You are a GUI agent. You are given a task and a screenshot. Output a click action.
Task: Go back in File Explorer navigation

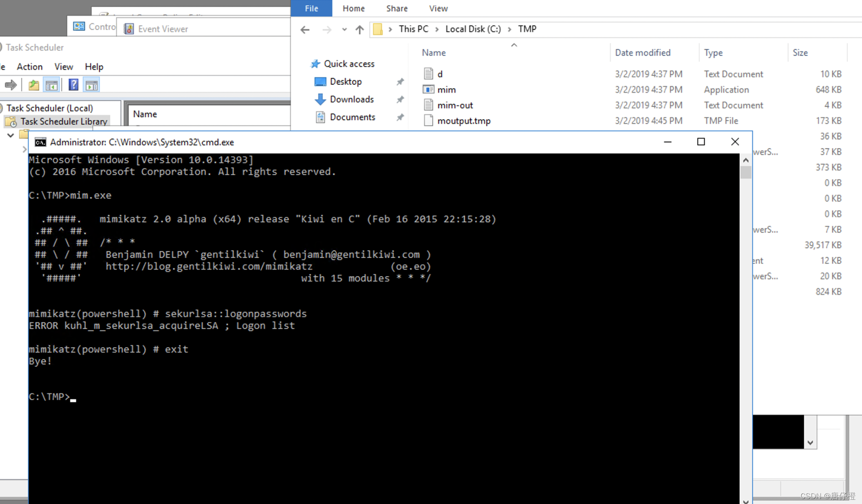point(305,29)
